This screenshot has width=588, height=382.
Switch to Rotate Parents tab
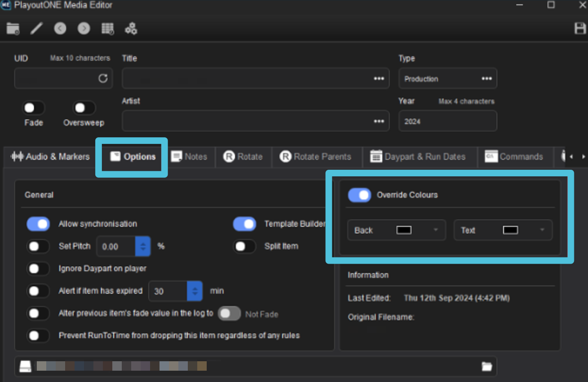(x=316, y=157)
